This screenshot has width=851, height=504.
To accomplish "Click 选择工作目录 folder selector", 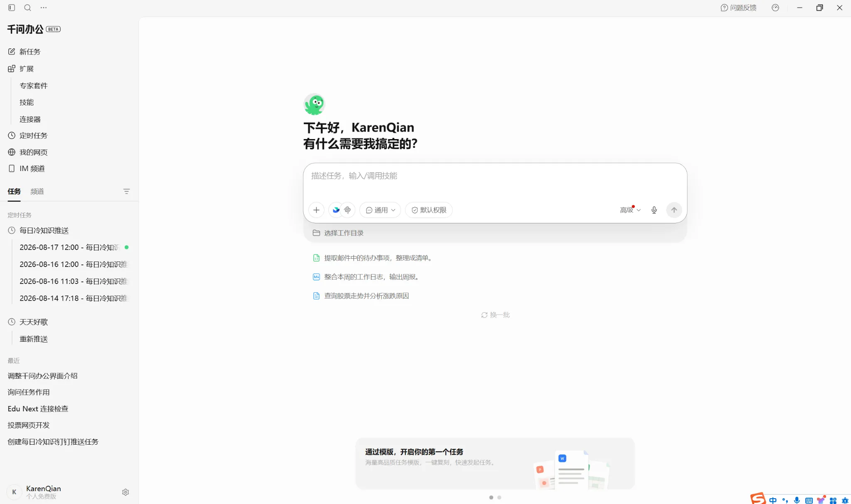I will pos(338,233).
